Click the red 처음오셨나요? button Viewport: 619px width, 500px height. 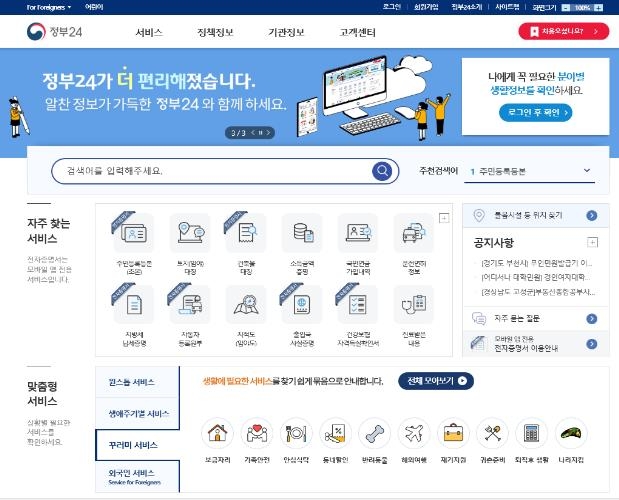[564, 31]
